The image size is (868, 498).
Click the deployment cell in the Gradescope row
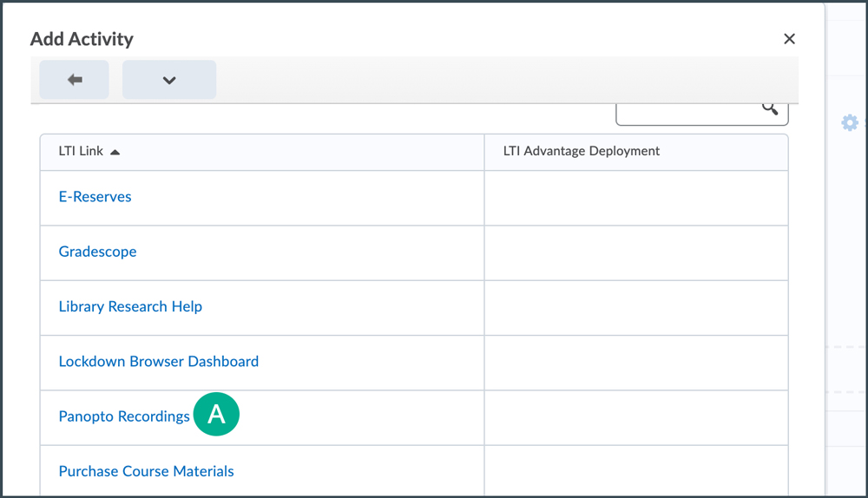(x=635, y=252)
